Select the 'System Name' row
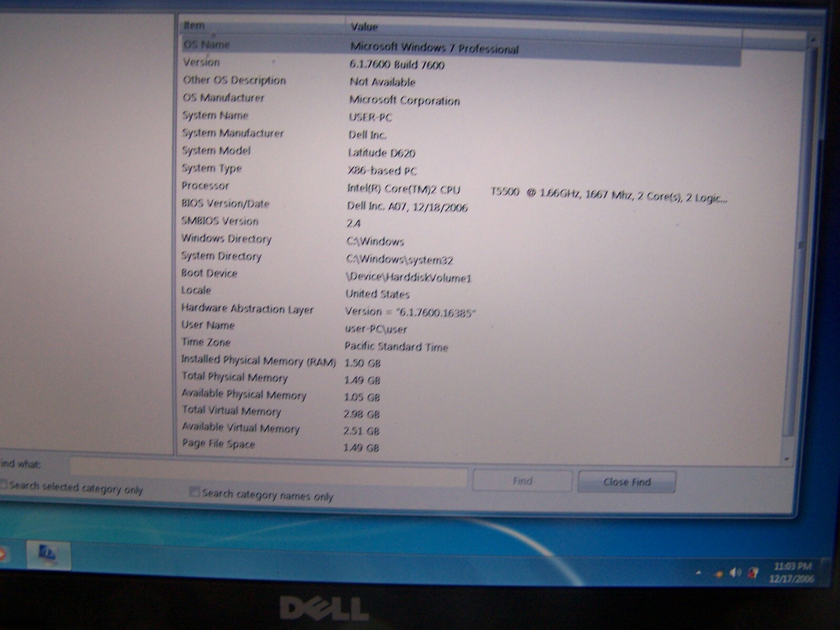Viewport: 840px width, 630px height. click(x=215, y=115)
